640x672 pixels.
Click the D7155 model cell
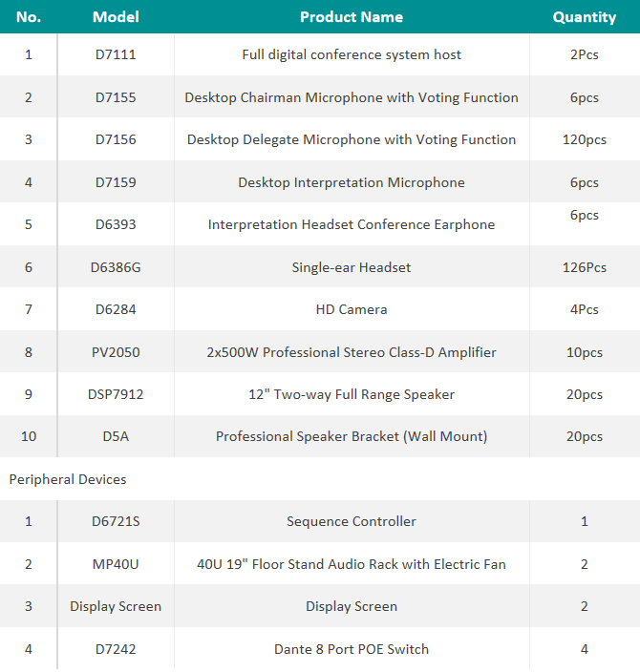coord(116,97)
